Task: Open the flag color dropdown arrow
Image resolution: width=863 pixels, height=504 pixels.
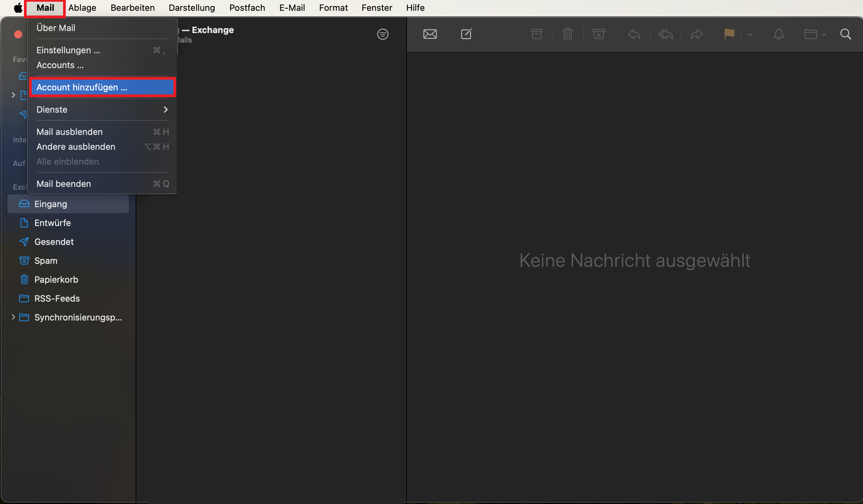Action: 750,35
